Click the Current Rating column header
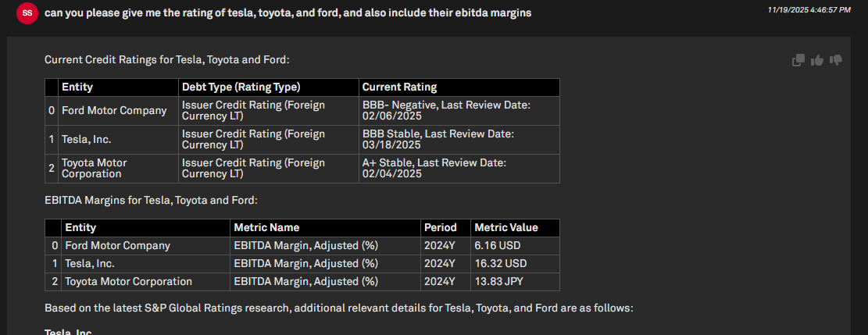 coord(399,87)
